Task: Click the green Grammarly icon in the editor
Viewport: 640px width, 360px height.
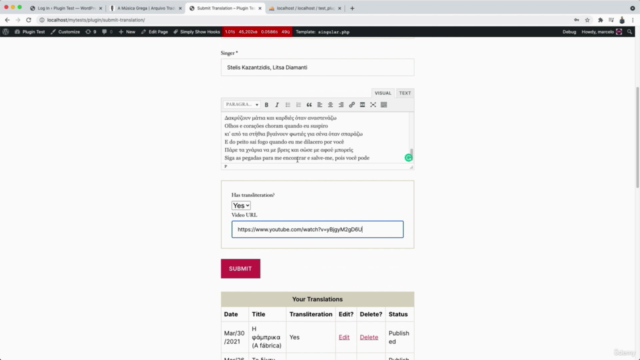Action: point(408,158)
